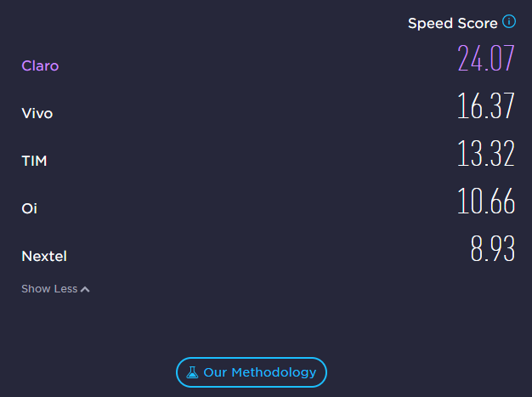The width and height of the screenshot is (532, 397).
Task: Click Nextel's 8.93 speed score
Action: pyautogui.click(x=493, y=249)
